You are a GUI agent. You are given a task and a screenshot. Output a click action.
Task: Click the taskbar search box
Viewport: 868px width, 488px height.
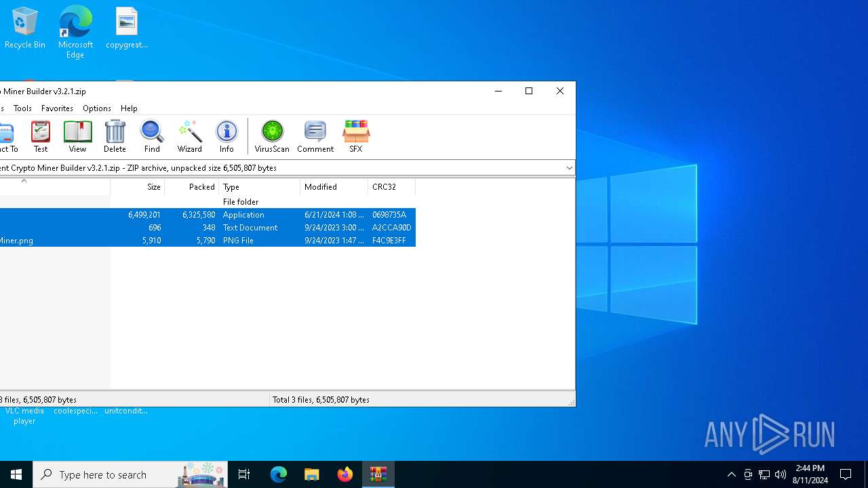tap(130, 474)
